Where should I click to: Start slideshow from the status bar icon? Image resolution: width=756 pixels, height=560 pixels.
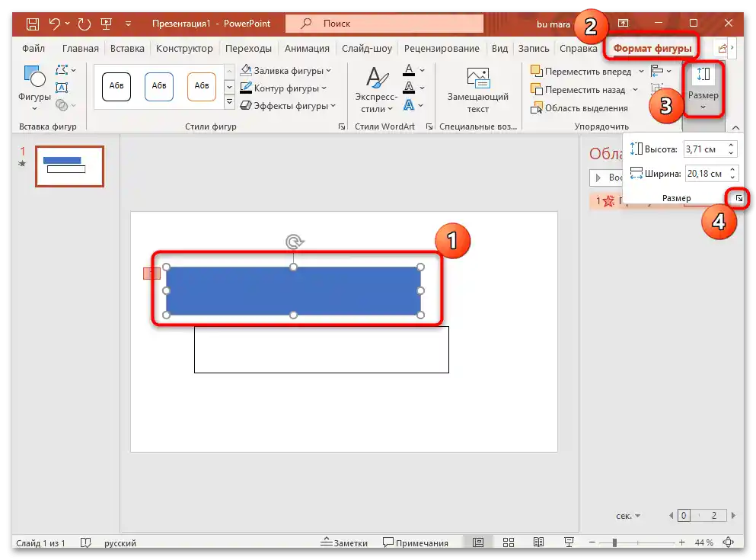[568, 542]
